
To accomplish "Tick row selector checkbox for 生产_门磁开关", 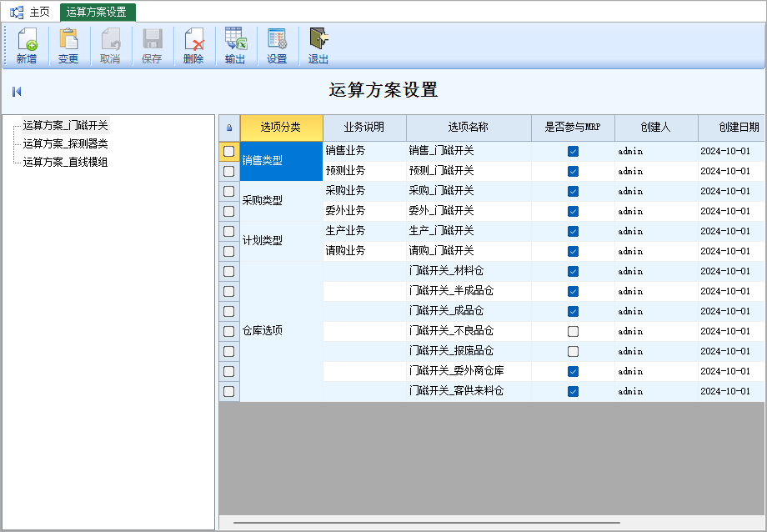I will click(229, 231).
